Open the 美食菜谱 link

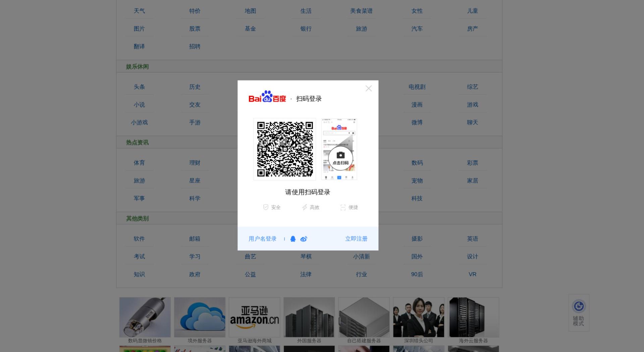[361, 11]
